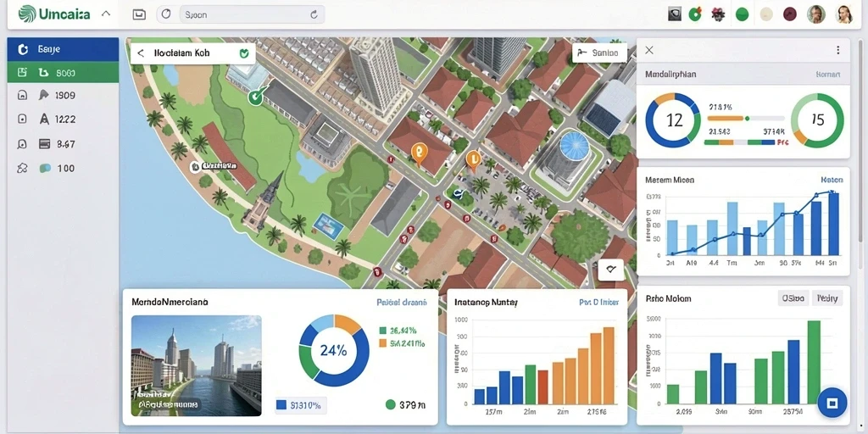
Task: Expand the chevron next to app logo
Action: pos(106,14)
